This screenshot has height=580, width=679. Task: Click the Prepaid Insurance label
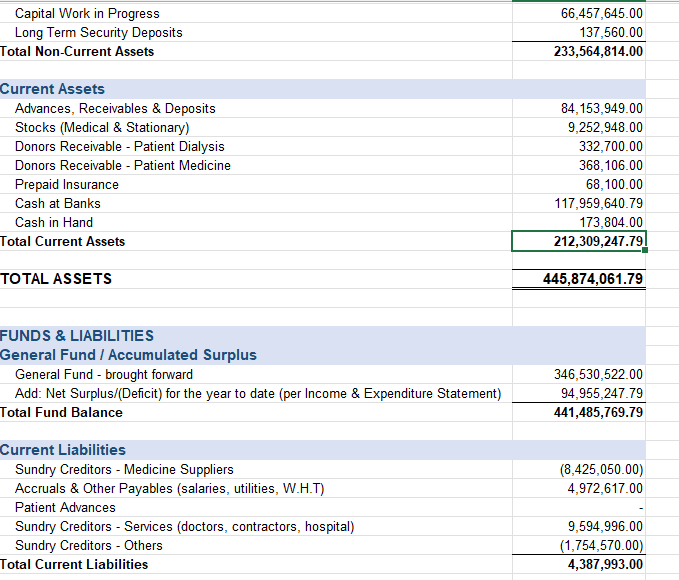tap(67, 185)
